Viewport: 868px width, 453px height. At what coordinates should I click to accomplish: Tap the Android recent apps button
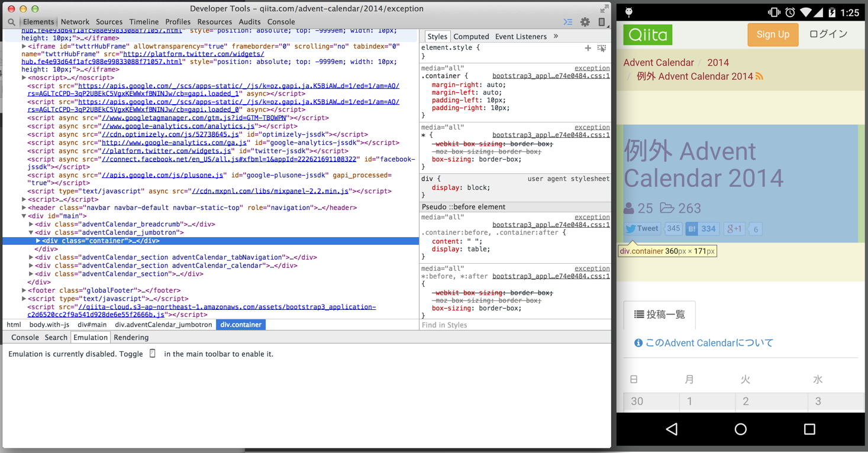coord(809,429)
